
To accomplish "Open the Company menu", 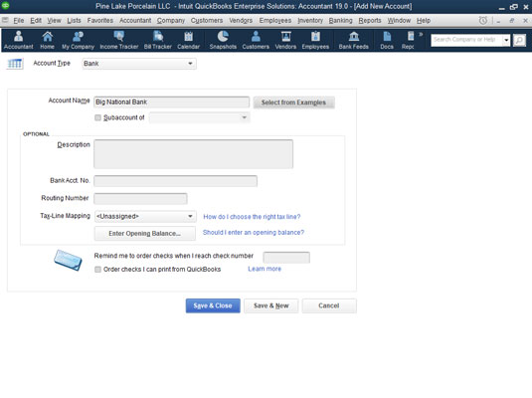I will point(171,20).
